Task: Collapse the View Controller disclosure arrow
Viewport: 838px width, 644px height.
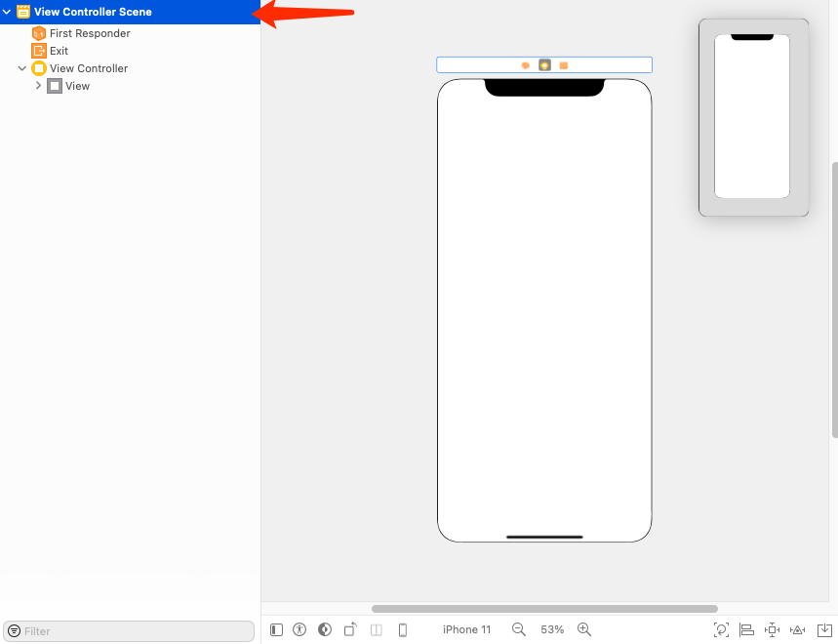Action: pos(22,68)
